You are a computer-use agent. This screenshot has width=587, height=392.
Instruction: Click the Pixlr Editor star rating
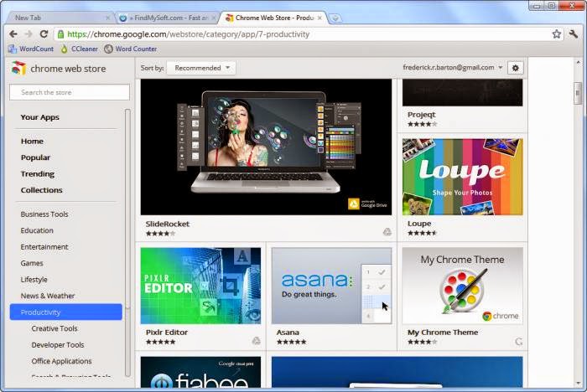161,342
